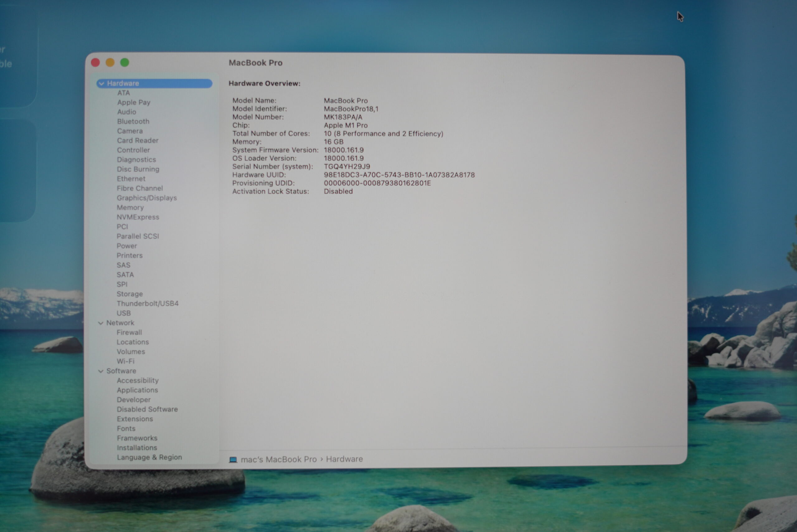The width and height of the screenshot is (797, 532).
Task: Open Camera hardware details
Action: coord(130,131)
